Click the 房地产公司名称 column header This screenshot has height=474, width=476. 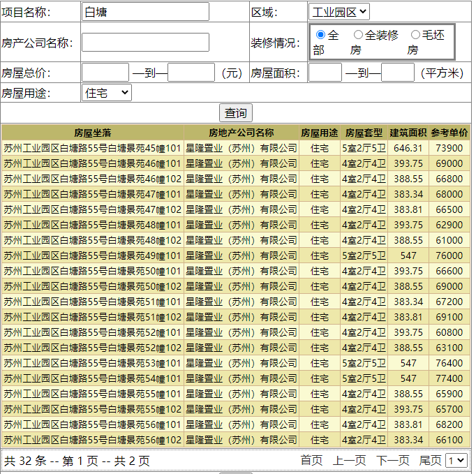pyautogui.click(x=241, y=133)
